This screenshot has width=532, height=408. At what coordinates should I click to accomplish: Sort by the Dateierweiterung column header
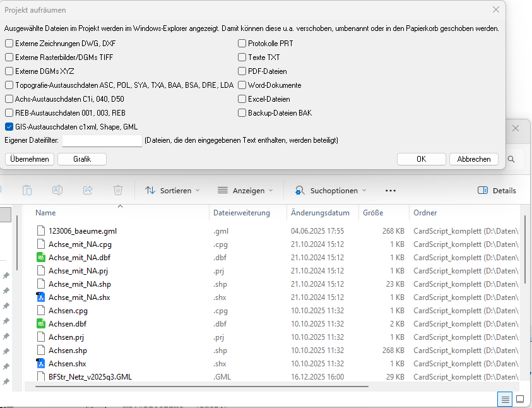click(x=242, y=213)
